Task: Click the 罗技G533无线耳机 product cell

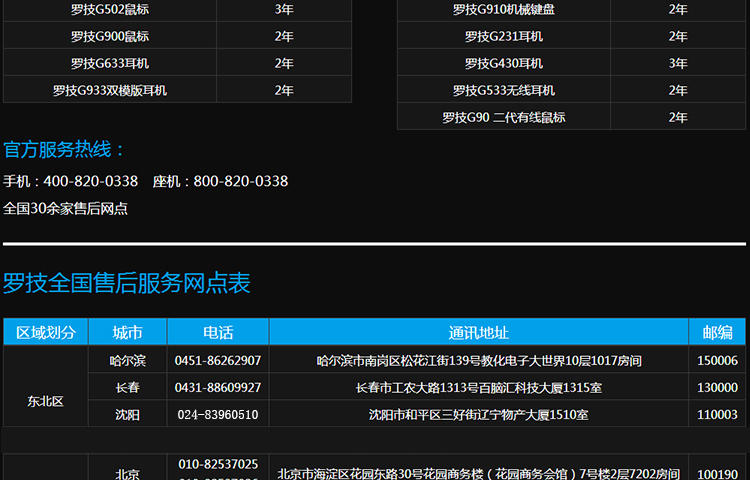Action: pyautogui.click(x=503, y=91)
